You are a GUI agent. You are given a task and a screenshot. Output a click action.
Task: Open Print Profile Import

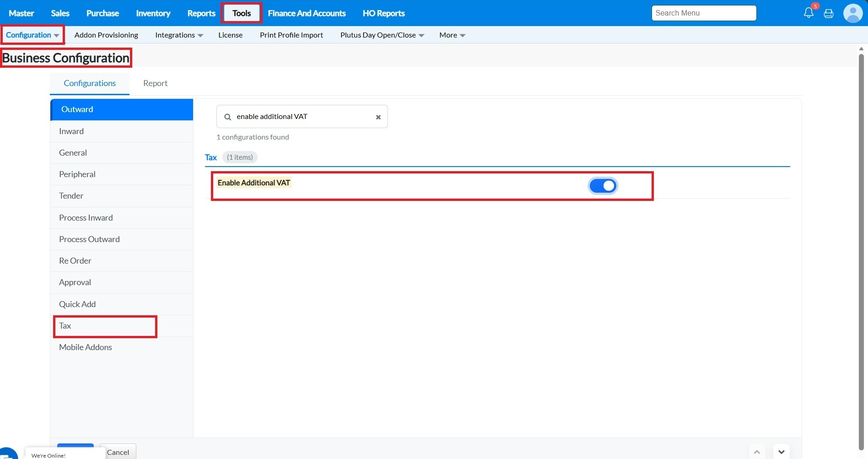[x=291, y=35]
